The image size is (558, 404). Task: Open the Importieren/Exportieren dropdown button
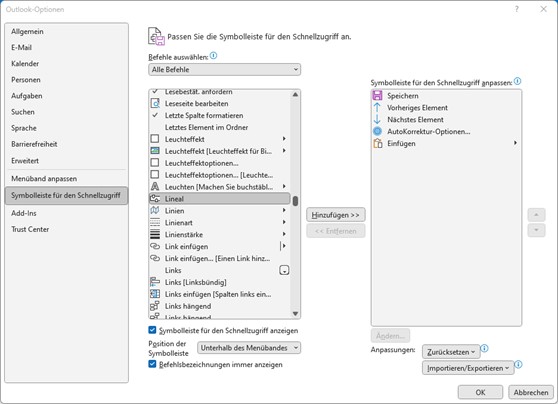pos(468,368)
